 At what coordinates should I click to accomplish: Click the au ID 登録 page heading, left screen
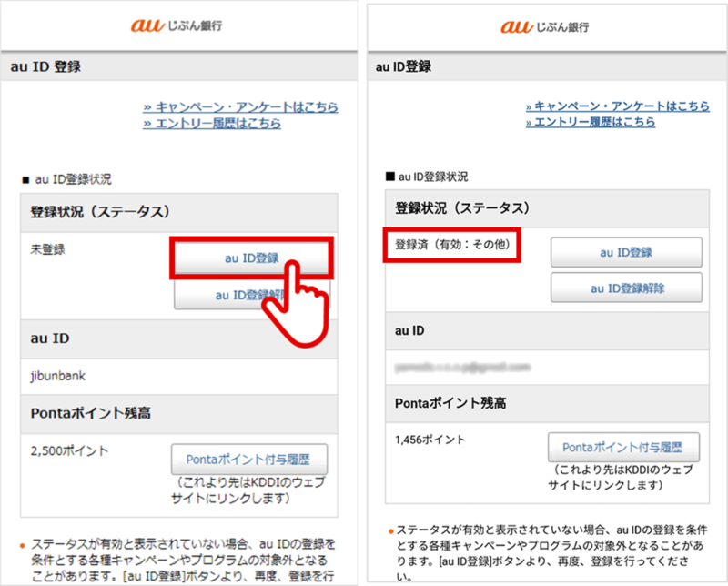[x=45, y=66]
